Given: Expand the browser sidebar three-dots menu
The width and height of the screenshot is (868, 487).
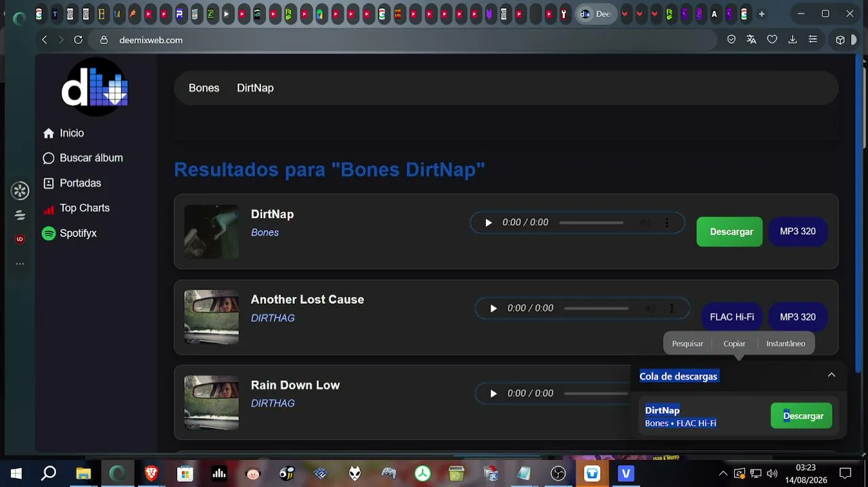Looking at the screenshot, I should pyautogui.click(x=20, y=264).
